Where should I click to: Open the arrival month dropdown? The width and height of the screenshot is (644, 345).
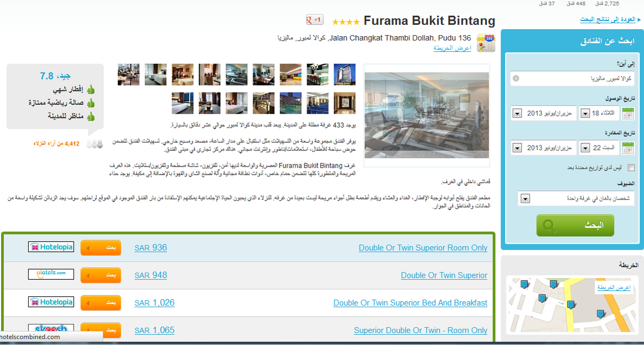point(544,113)
